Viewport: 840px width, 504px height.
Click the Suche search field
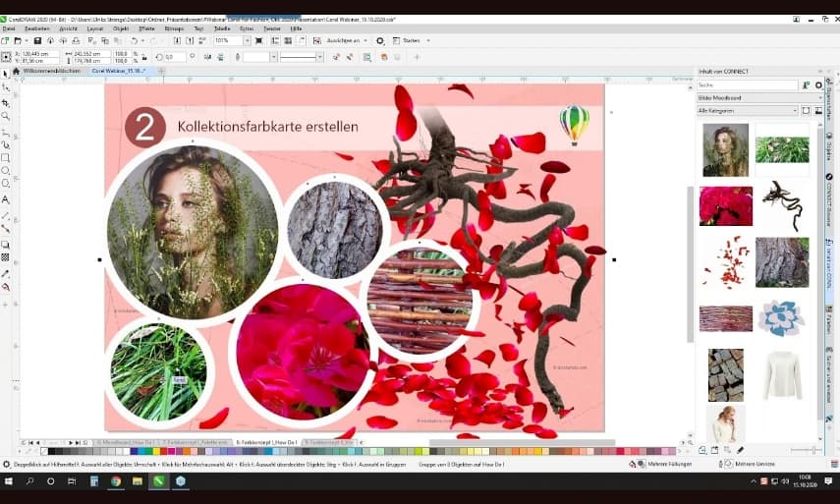point(747,85)
